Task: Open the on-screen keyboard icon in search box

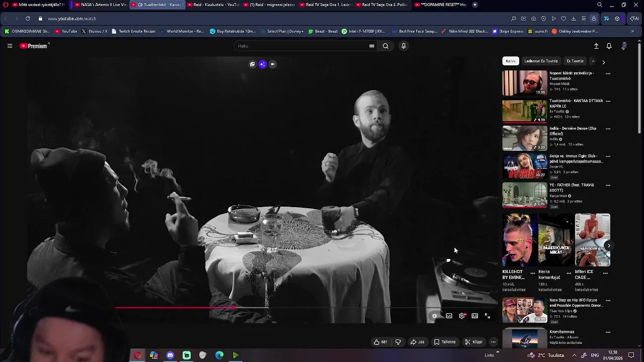Action: coord(372,46)
